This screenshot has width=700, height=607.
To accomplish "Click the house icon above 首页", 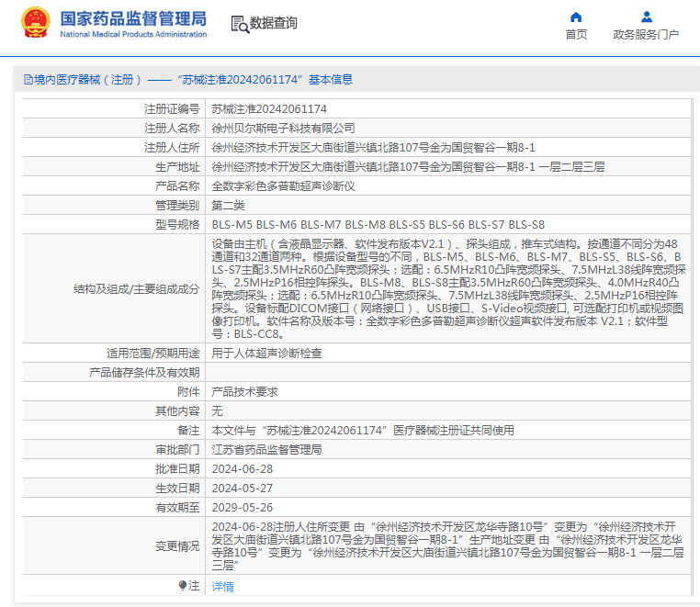I will point(576,17).
